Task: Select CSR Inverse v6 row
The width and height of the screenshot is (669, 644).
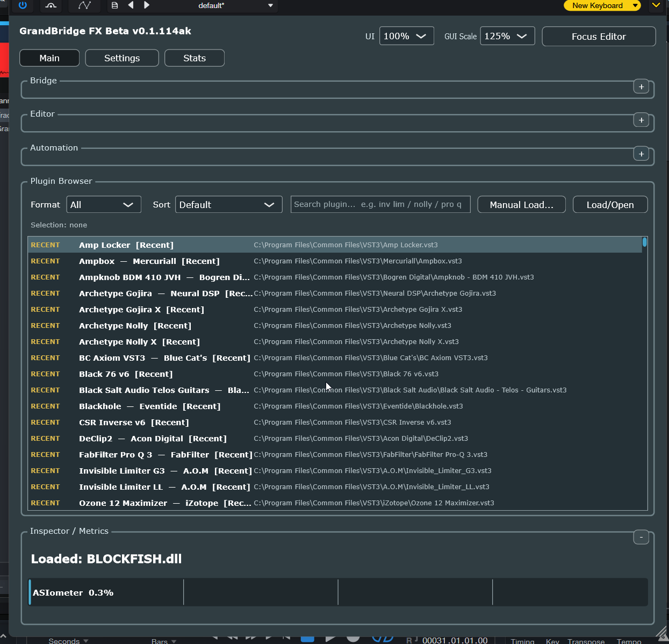Action: coord(335,422)
